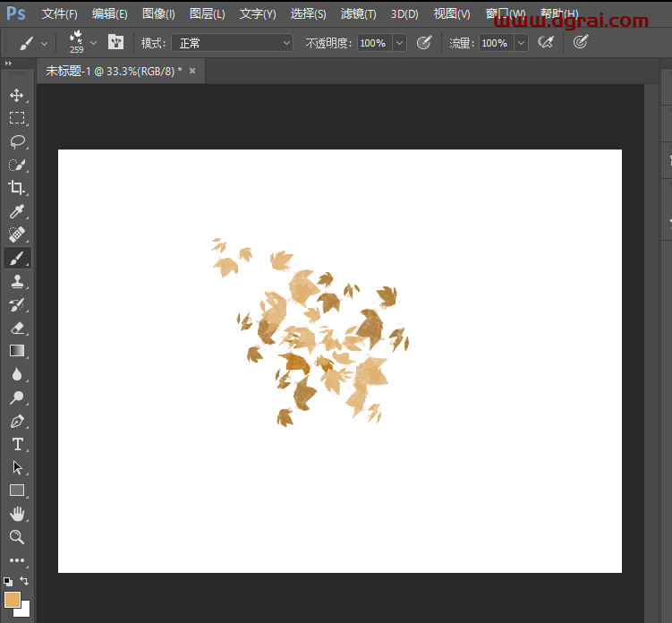Open the flow slider dropdown arrow

pos(521,43)
